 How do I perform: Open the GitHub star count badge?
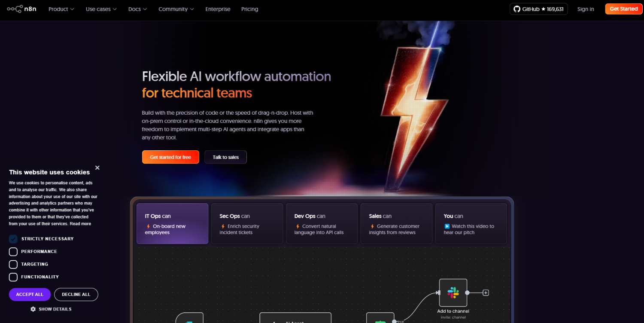(538, 9)
